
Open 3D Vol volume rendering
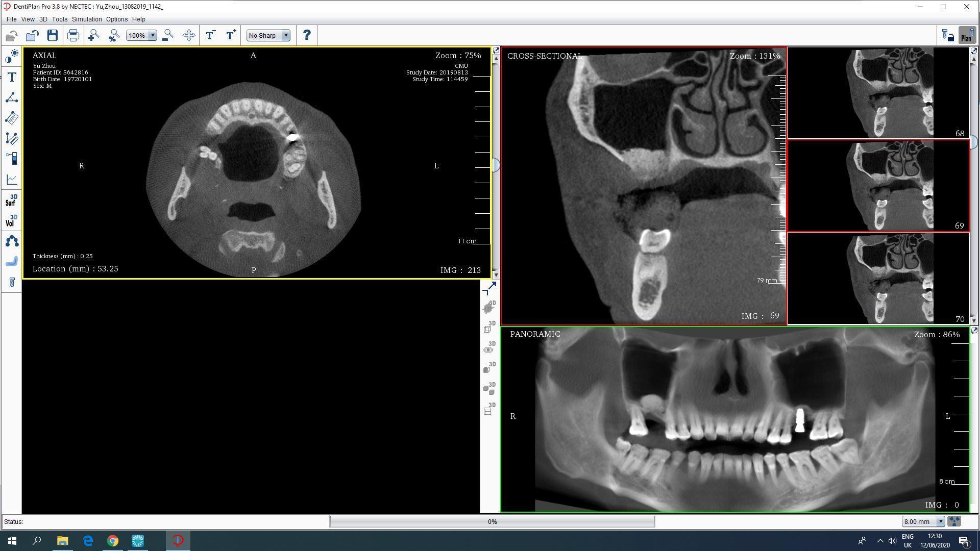click(x=12, y=220)
